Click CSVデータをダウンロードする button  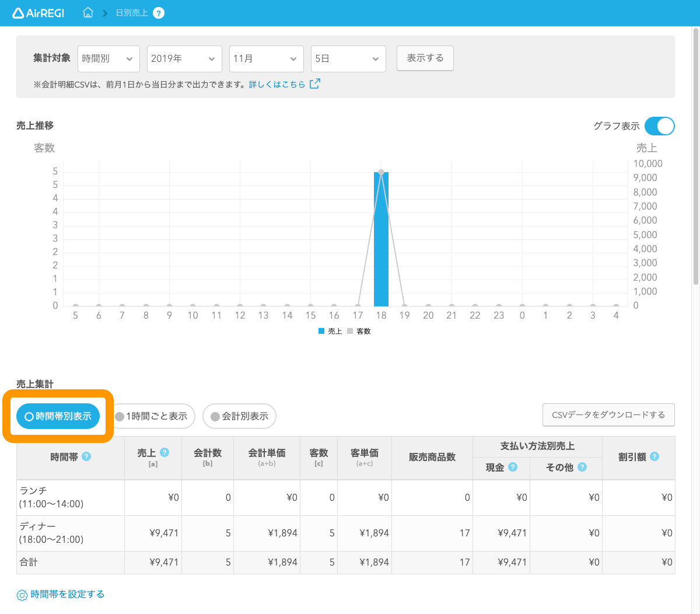(x=608, y=415)
